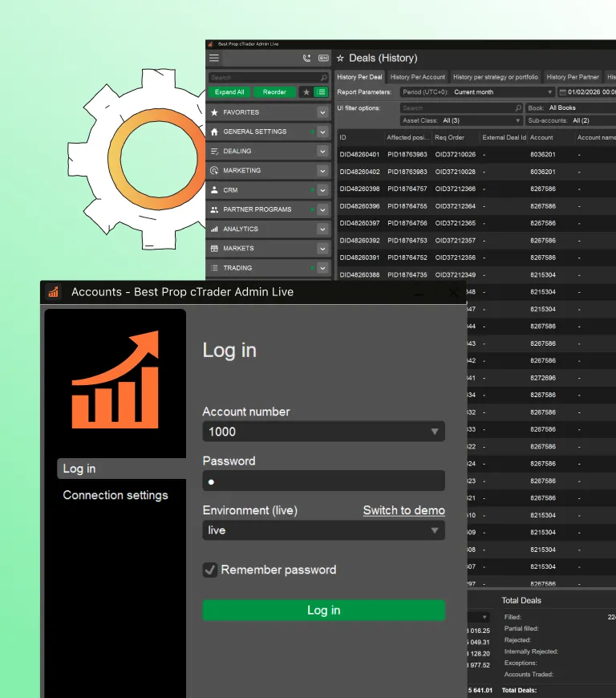The image size is (616, 698).
Task: Click the sidebar search magnifier icon
Action: click(x=323, y=78)
